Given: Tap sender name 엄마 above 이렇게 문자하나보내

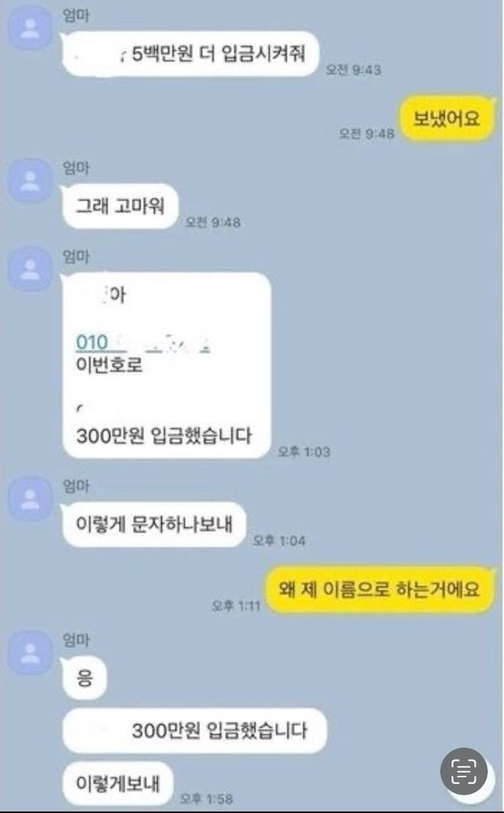Looking at the screenshot, I should pyautogui.click(x=76, y=485).
